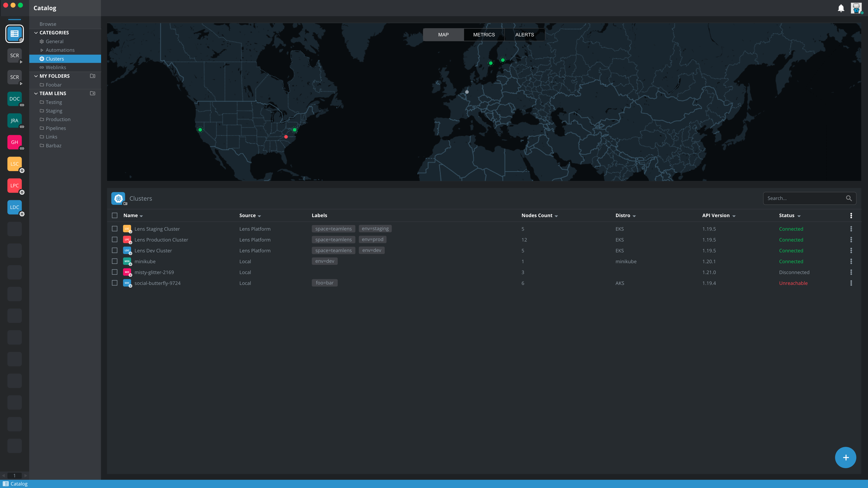
Task: Collapse the TEAM LENS section
Action: (x=36, y=94)
